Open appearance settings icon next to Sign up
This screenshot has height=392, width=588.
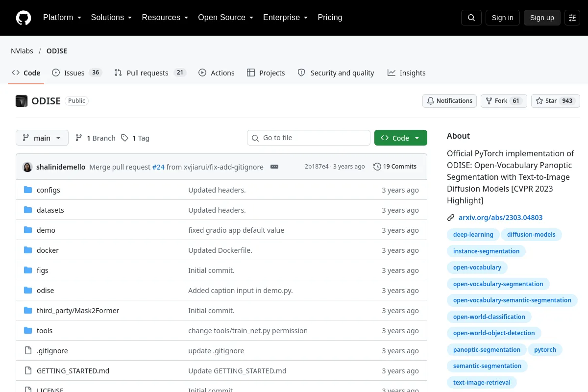tap(572, 18)
